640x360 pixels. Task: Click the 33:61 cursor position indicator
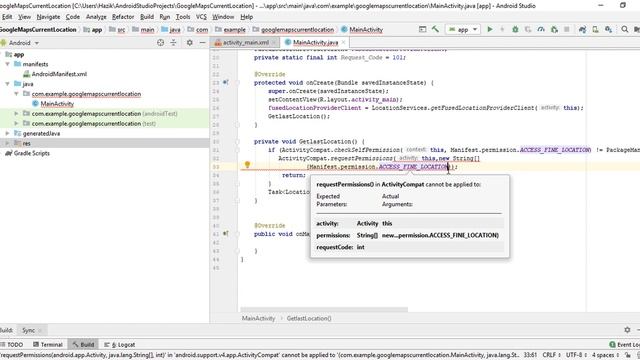point(530,355)
